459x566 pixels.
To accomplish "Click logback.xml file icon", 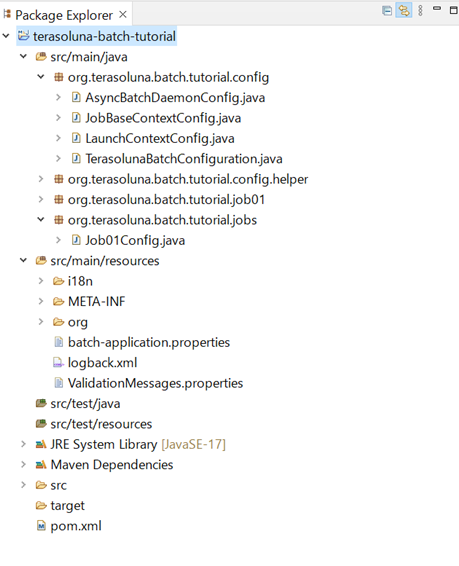I will 58,362.
